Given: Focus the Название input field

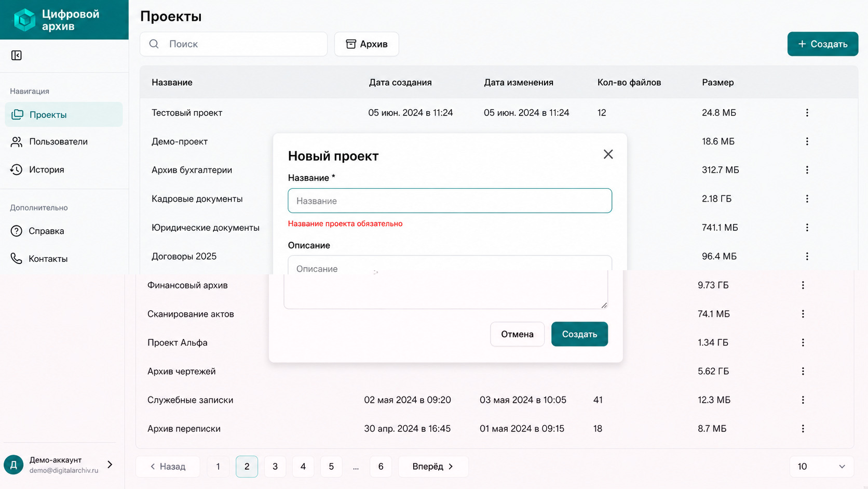Looking at the screenshot, I should tap(450, 201).
